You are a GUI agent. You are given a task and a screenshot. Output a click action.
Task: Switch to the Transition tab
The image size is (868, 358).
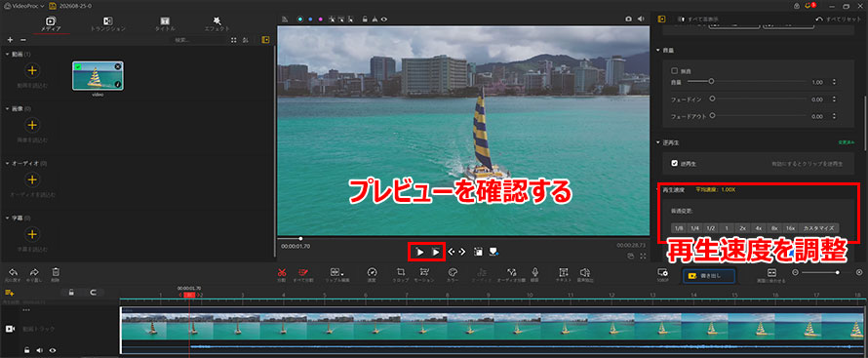tap(108, 23)
